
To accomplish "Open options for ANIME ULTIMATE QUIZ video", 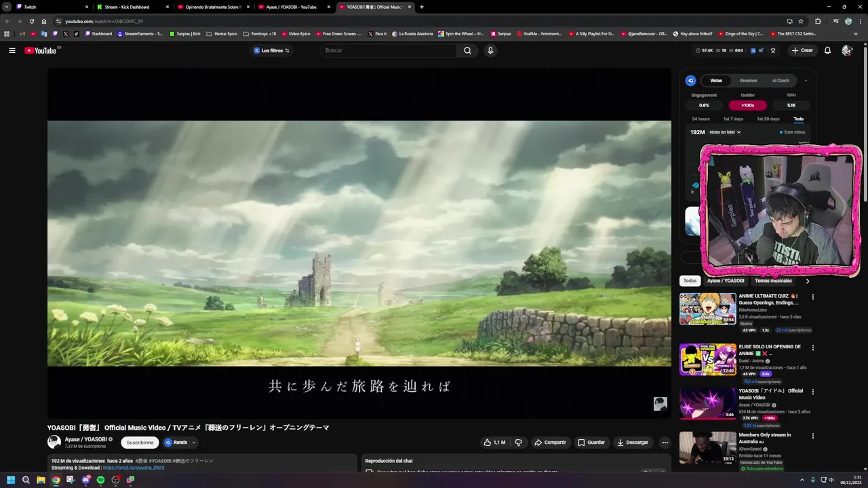I will click(813, 297).
